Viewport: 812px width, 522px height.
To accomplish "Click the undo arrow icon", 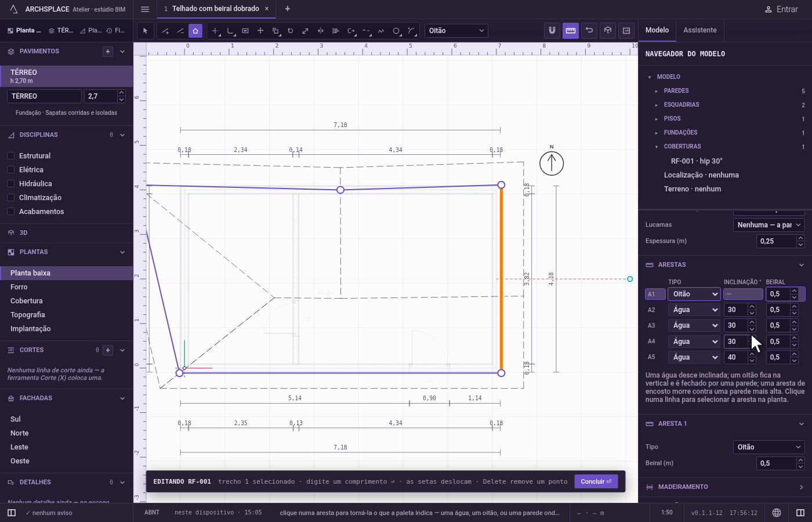I will click(589, 31).
